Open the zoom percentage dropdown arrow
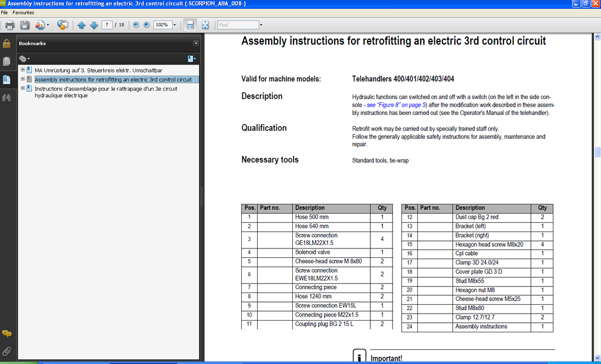This screenshot has height=364, width=601. point(174,25)
